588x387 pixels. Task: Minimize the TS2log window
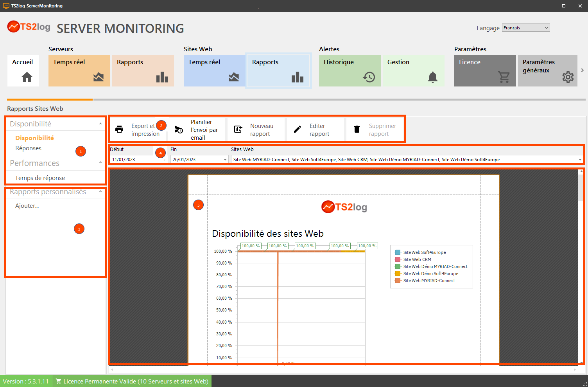click(x=547, y=6)
